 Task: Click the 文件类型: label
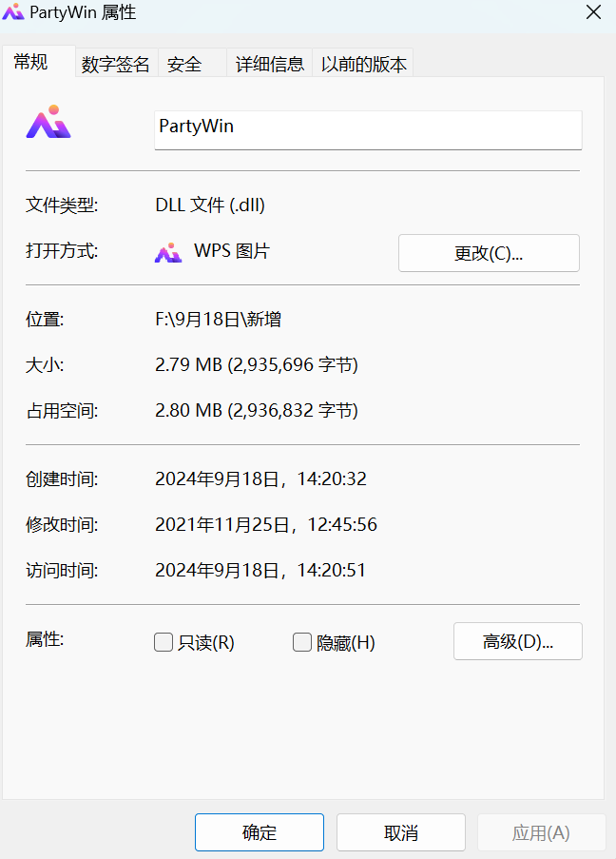click(x=62, y=205)
